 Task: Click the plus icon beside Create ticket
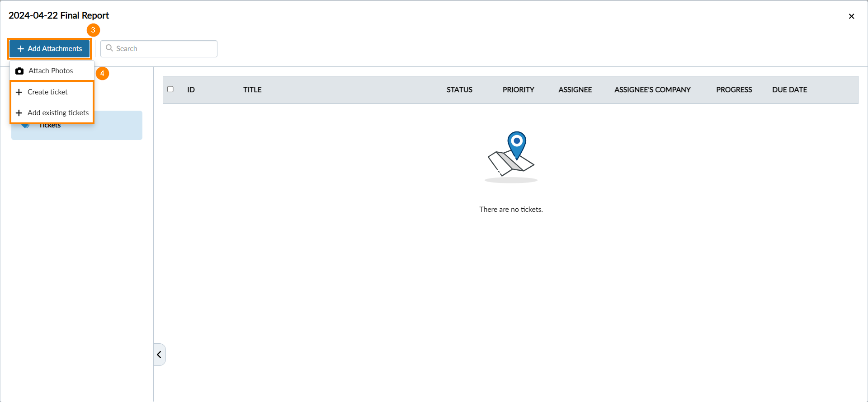[19, 92]
